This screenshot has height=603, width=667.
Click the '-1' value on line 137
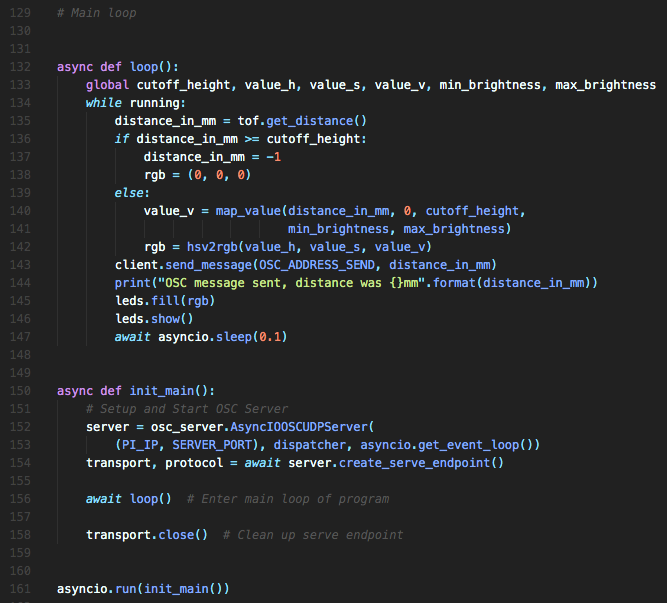[274, 157]
